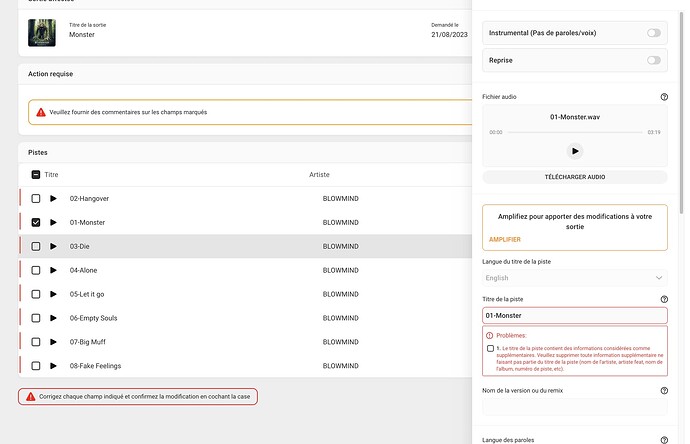
Task: Click the Nom de la version ou du remix field
Action: (x=575, y=407)
